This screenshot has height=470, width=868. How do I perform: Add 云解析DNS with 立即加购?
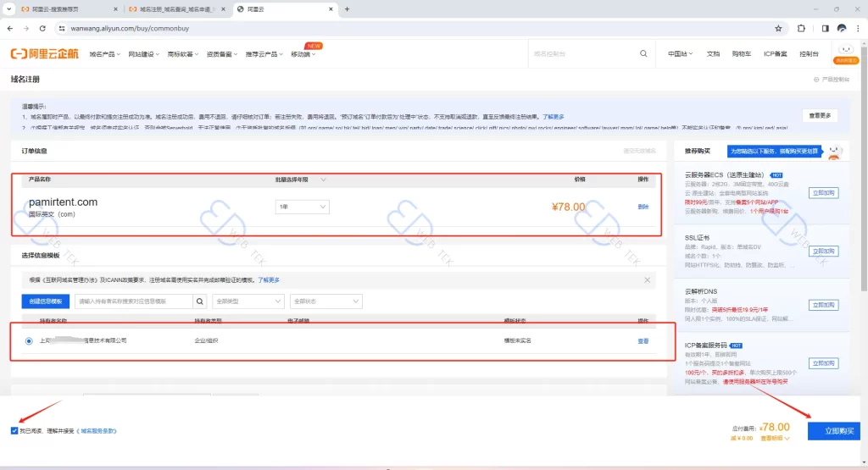tap(823, 305)
